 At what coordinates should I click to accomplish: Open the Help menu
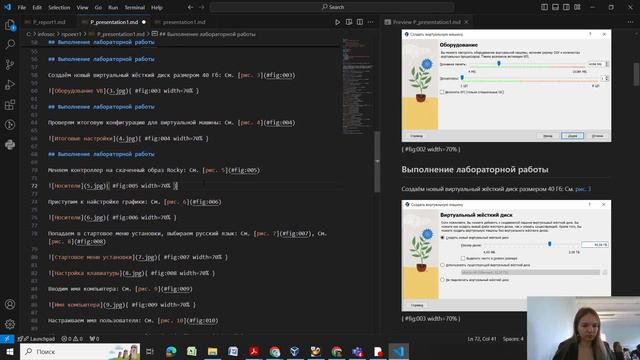point(157,7)
